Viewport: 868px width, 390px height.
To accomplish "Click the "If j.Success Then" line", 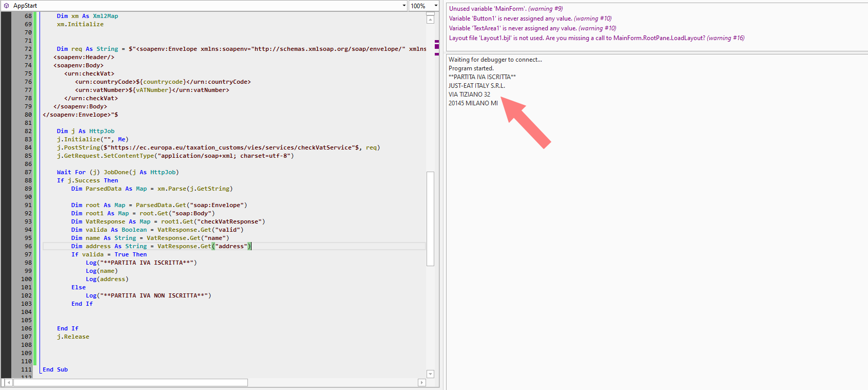I will (88, 180).
